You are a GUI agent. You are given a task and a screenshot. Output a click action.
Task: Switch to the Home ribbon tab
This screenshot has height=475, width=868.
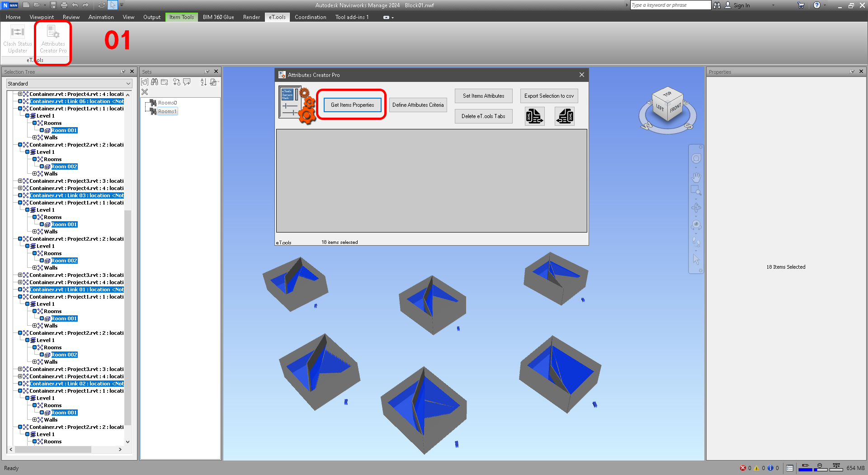13,17
